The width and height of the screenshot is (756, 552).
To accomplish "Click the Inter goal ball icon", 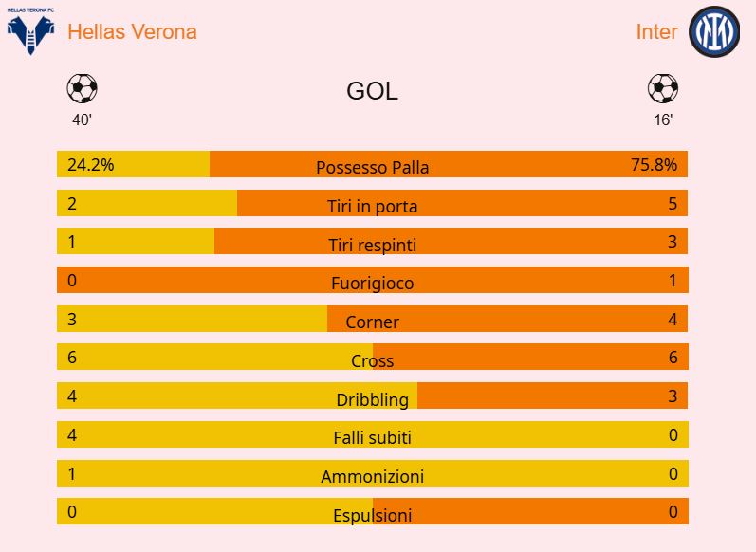I will [663, 89].
